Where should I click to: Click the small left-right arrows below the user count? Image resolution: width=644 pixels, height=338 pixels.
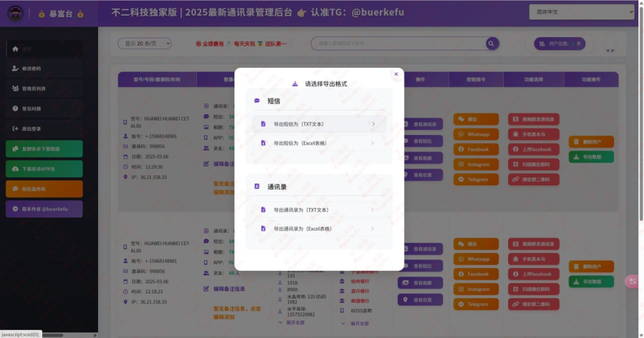pyautogui.click(x=610, y=51)
